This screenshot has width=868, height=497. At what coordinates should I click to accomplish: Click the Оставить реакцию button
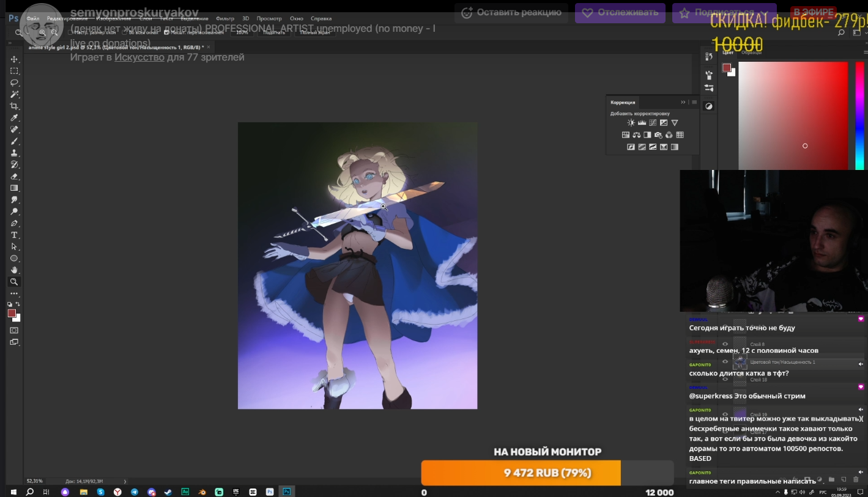(x=511, y=12)
